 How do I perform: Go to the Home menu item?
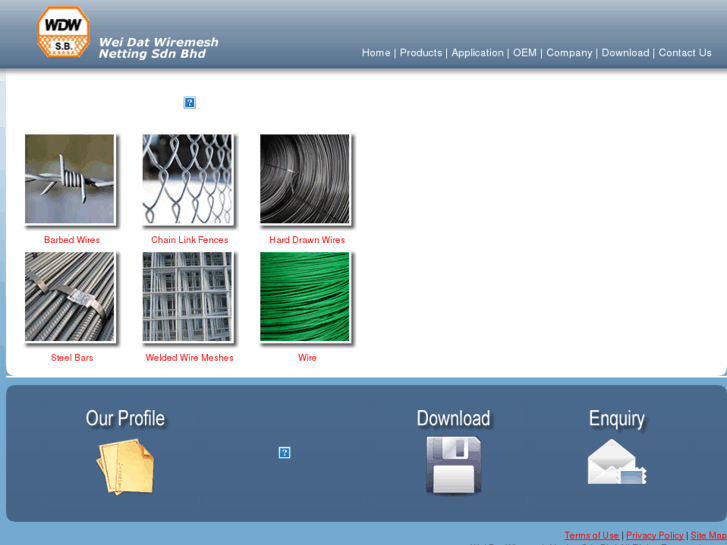point(376,53)
